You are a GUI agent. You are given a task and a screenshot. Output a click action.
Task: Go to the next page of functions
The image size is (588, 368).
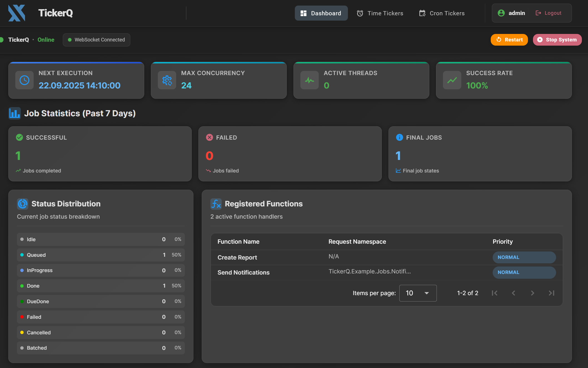click(532, 293)
